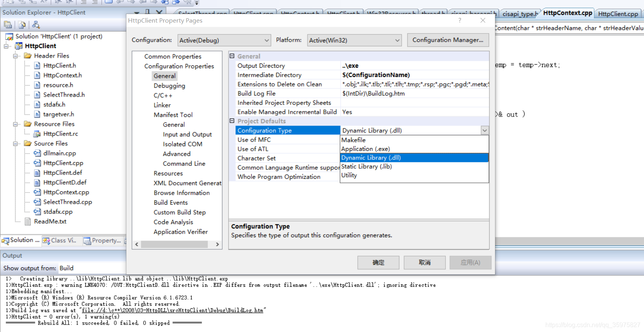Collapse the Header Files folder
Screen dimensions: 644x332
click(x=16, y=56)
